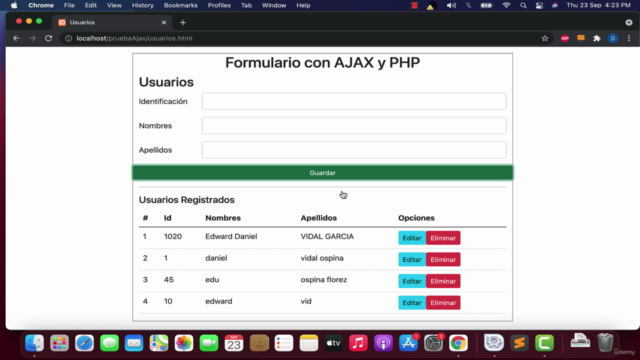This screenshot has width=640, height=360.
Task: Open Launchpad from the Dock
Action: click(x=59, y=343)
